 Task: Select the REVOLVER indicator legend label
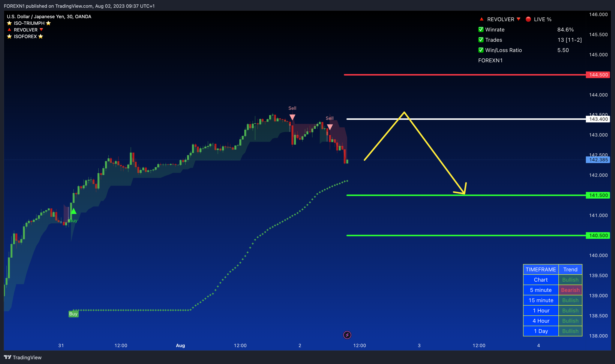click(x=25, y=30)
